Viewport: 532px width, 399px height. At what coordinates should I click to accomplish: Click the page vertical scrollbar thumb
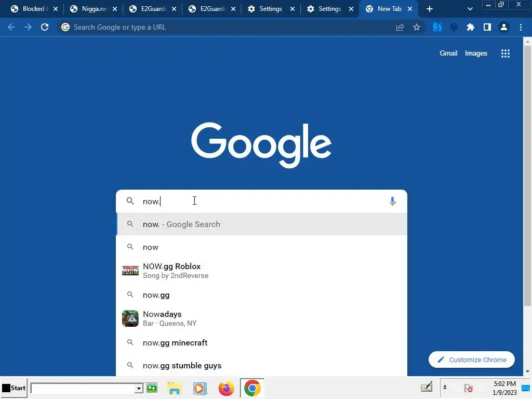tap(527, 175)
